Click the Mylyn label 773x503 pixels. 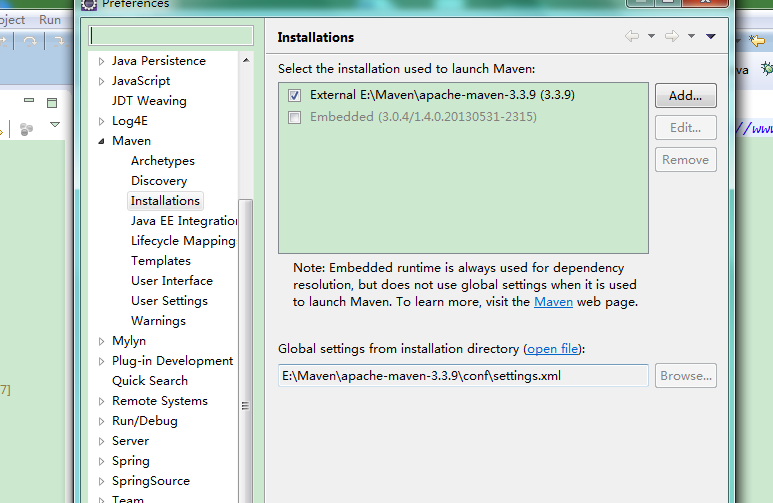(129, 341)
